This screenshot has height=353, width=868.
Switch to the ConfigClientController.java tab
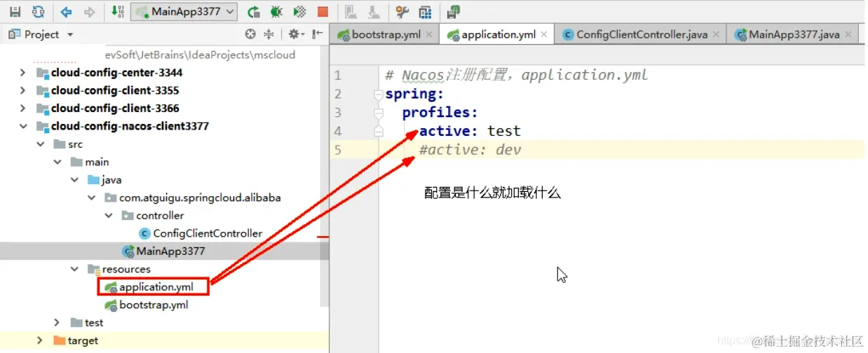642,34
